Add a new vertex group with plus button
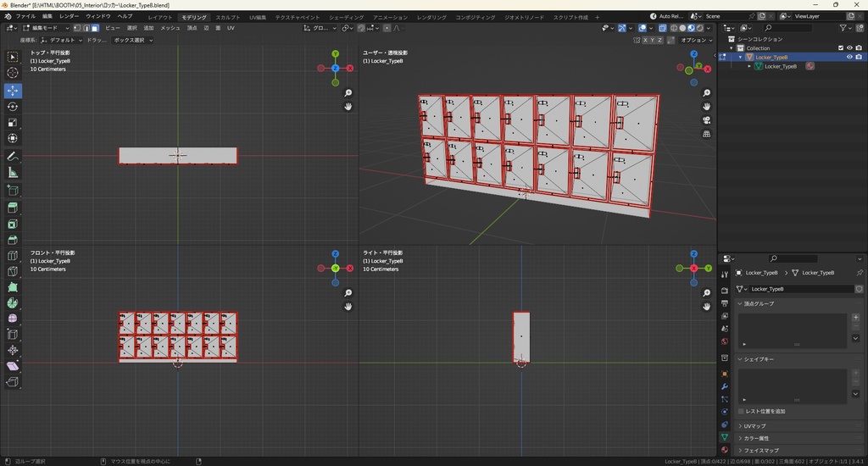The image size is (868, 466). point(855,317)
